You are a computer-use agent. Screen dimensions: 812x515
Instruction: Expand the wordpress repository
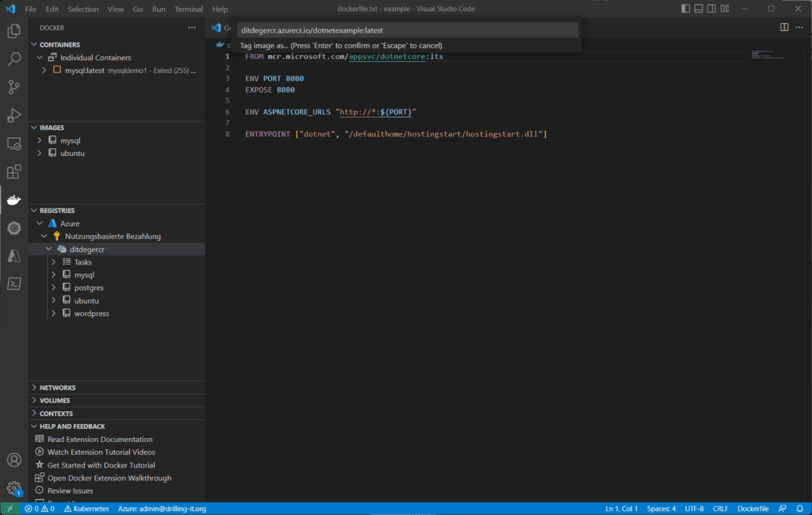coord(54,314)
